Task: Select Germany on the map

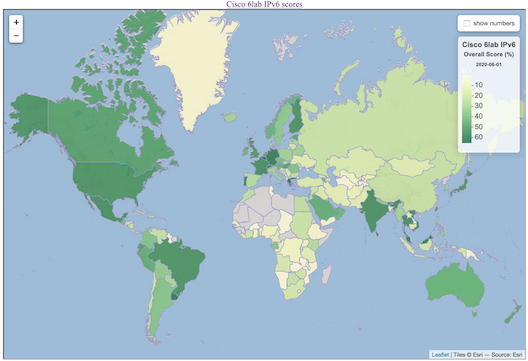Action: coord(272,157)
